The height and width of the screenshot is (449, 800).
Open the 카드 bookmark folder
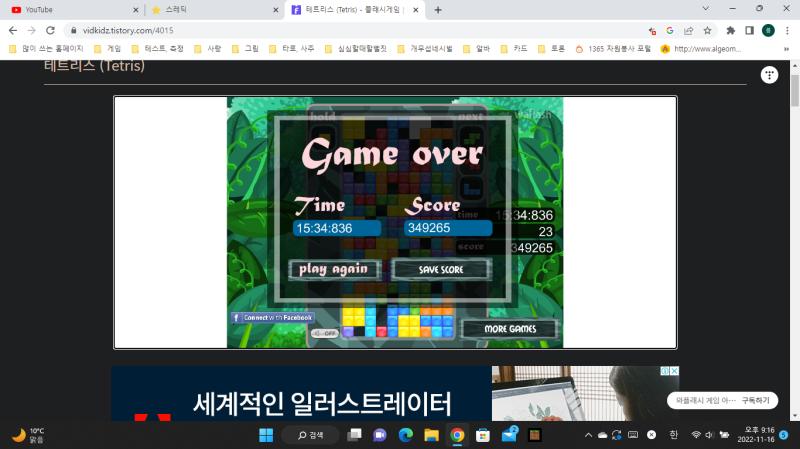coord(514,49)
